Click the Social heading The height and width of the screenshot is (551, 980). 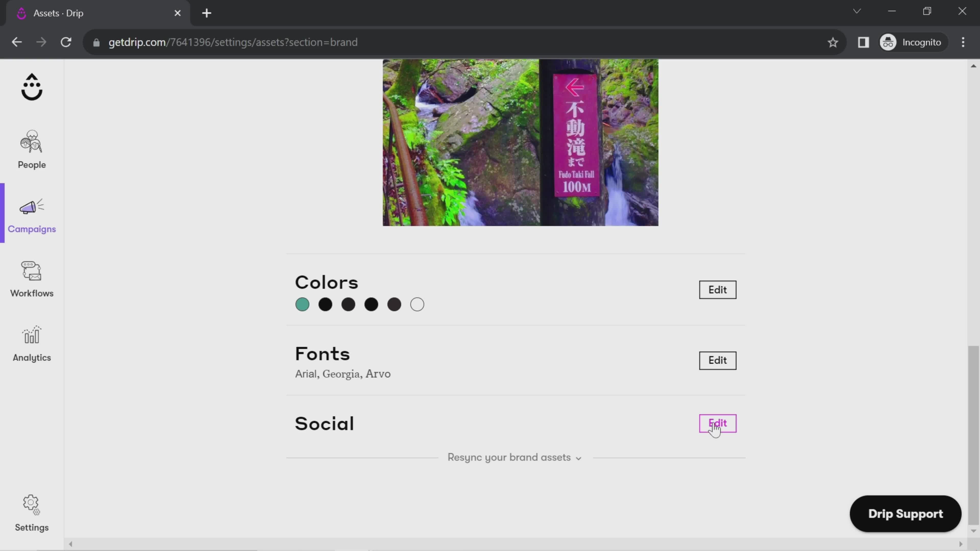pyautogui.click(x=324, y=424)
